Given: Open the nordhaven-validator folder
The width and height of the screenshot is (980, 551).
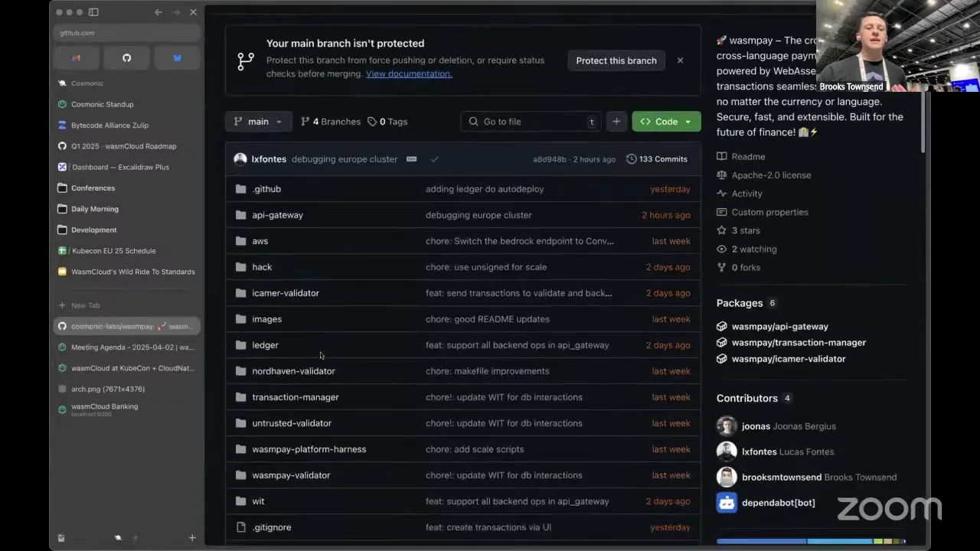Looking at the screenshot, I should pos(294,371).
